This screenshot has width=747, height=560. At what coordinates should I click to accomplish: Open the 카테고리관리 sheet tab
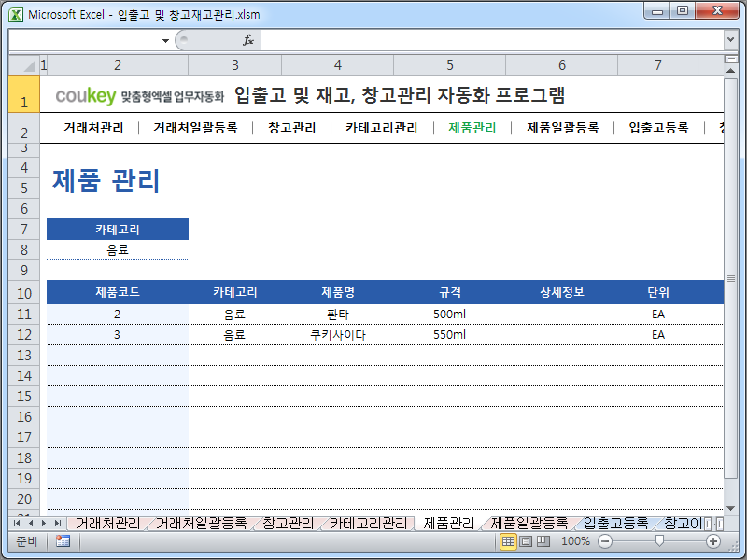[368, 524]
